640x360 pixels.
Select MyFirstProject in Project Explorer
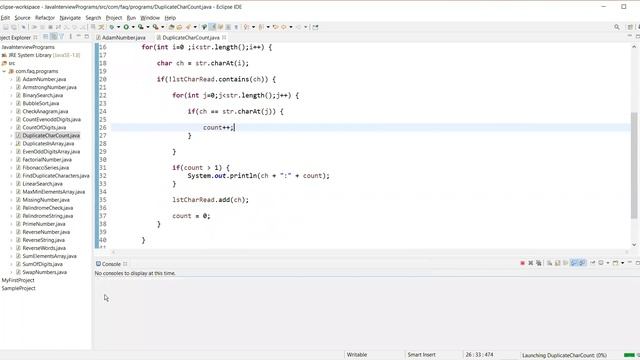click(18, 280)
